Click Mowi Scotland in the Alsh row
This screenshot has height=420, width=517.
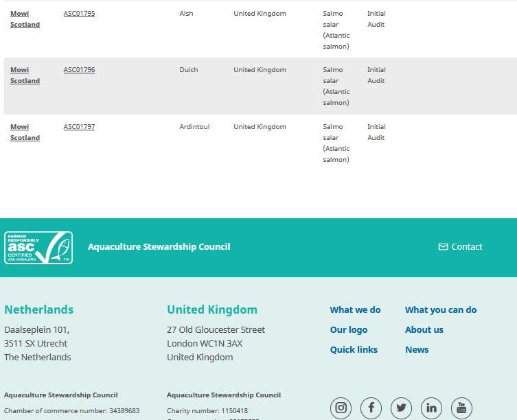click(x=25, y=19)
